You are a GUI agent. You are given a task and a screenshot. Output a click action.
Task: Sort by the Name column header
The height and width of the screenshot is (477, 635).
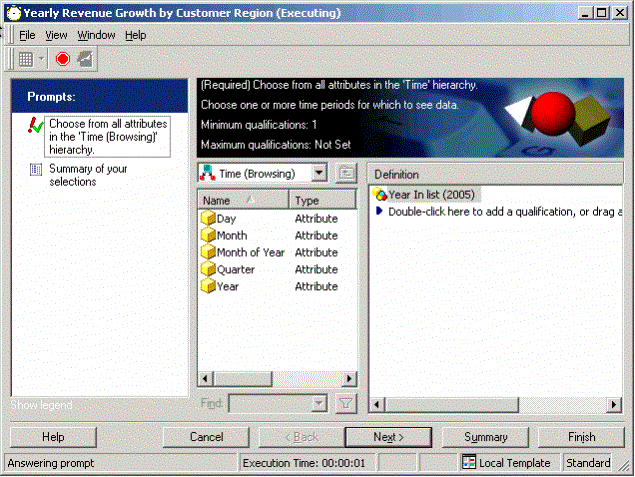tap(243, 200)
